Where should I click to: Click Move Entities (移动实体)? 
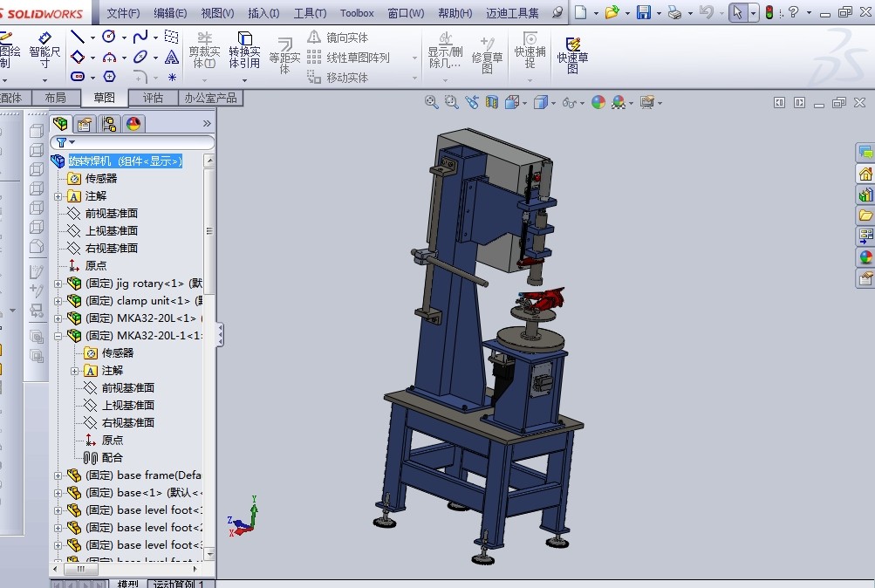pyautogui.click(x=338, y=78)
